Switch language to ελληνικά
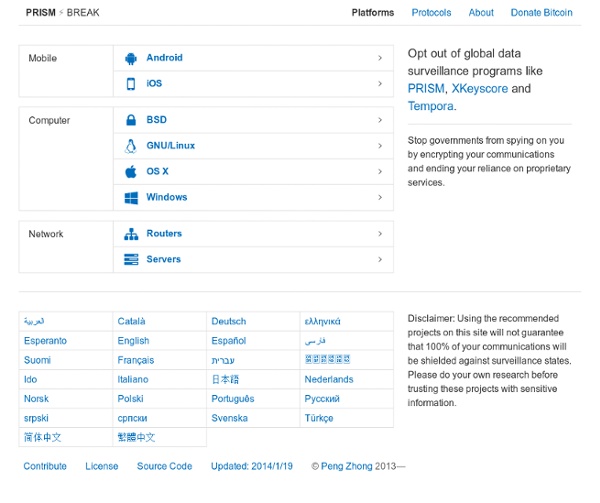 point(322,322)
